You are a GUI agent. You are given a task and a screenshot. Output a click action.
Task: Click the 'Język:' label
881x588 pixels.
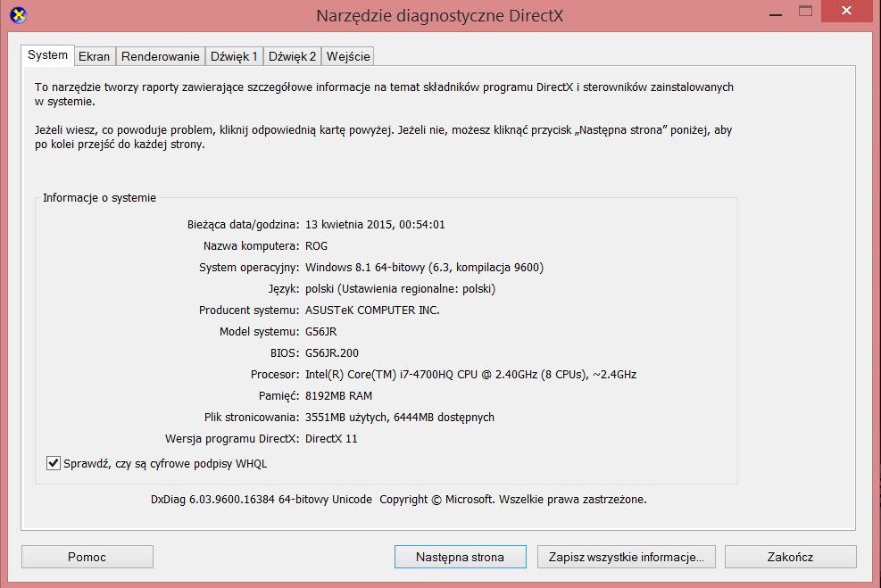pyautogui.click(x=284, y=289)
